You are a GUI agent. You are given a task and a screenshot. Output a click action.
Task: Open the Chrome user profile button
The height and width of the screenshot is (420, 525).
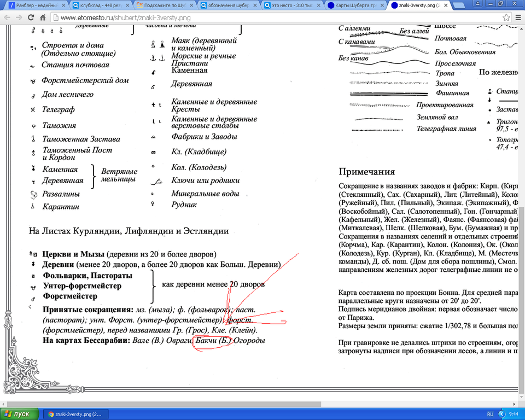pyautogui.click(x=478, y=3)
